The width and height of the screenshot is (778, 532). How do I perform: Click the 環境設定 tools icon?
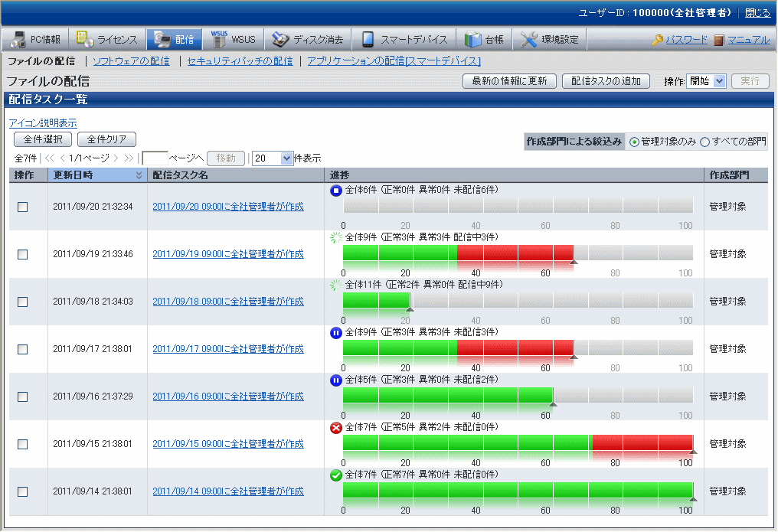coord(529,39)
